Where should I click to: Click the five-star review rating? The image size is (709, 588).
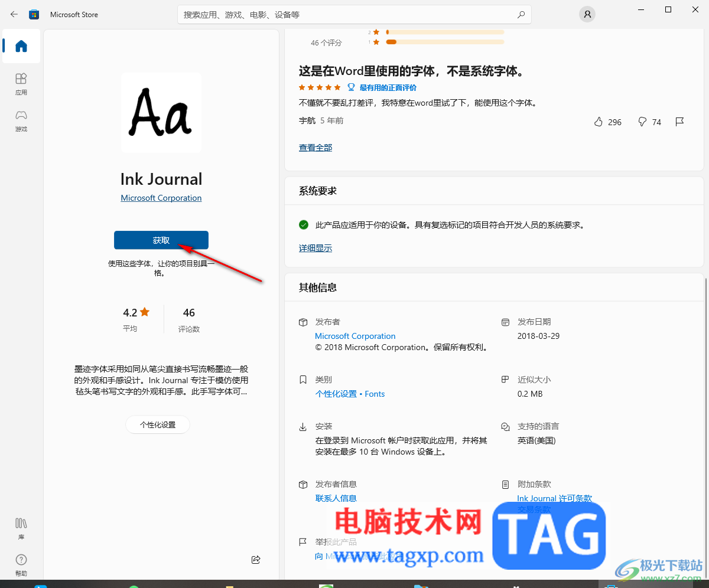(x=320, y=87)
